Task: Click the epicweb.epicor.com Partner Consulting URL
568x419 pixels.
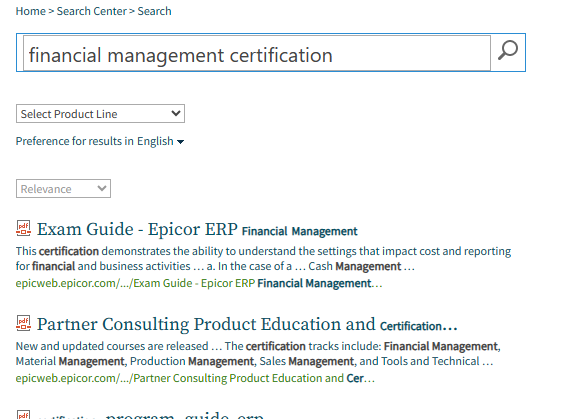Action: point(195,378)
